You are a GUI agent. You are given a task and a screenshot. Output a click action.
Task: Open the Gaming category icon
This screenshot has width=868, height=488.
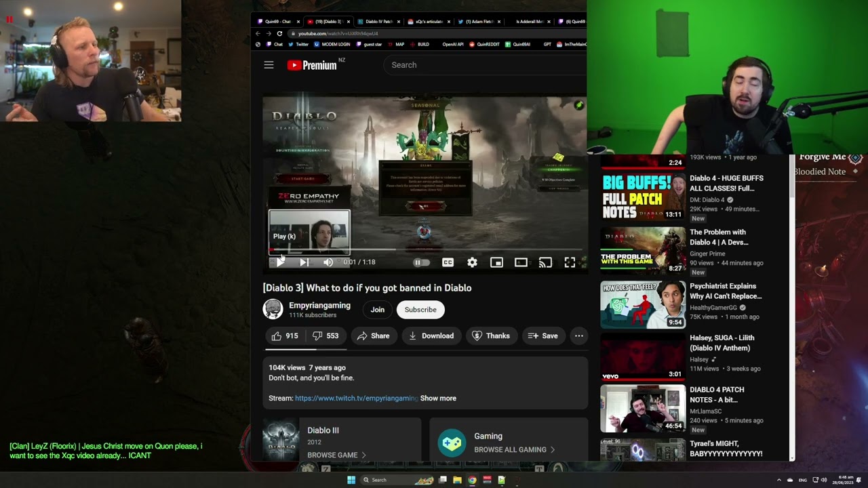coord(452,443)
